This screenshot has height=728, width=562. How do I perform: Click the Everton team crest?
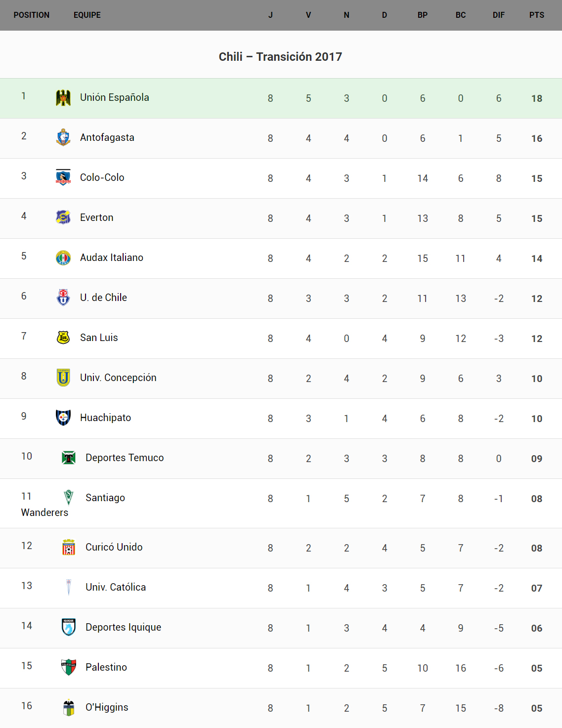coord(63,217)
